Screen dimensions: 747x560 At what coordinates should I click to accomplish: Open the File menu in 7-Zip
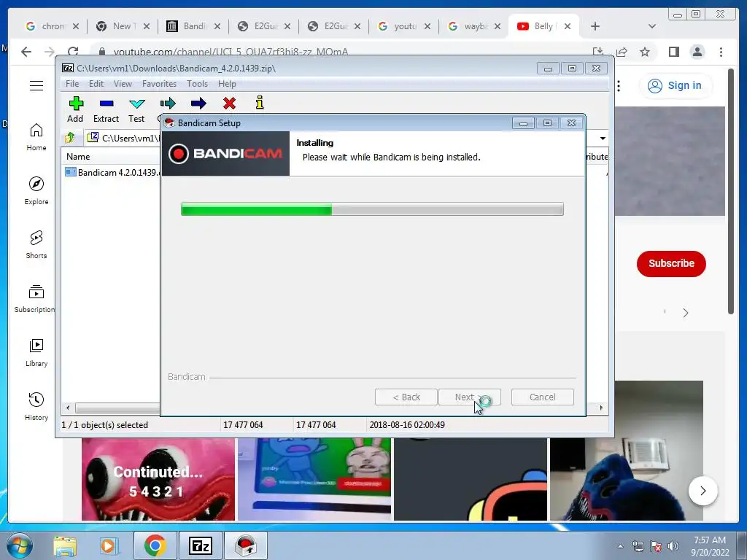coord(72,84)
